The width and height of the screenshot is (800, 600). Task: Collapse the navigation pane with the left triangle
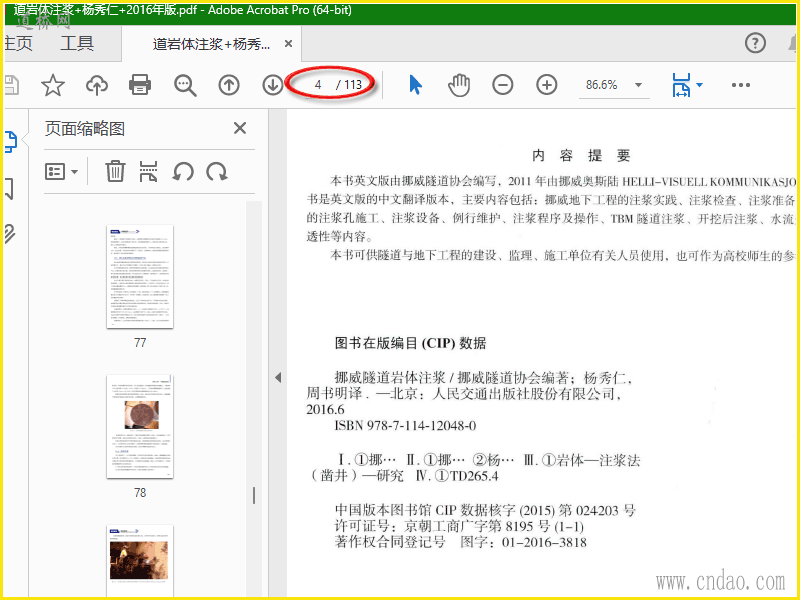278,378
